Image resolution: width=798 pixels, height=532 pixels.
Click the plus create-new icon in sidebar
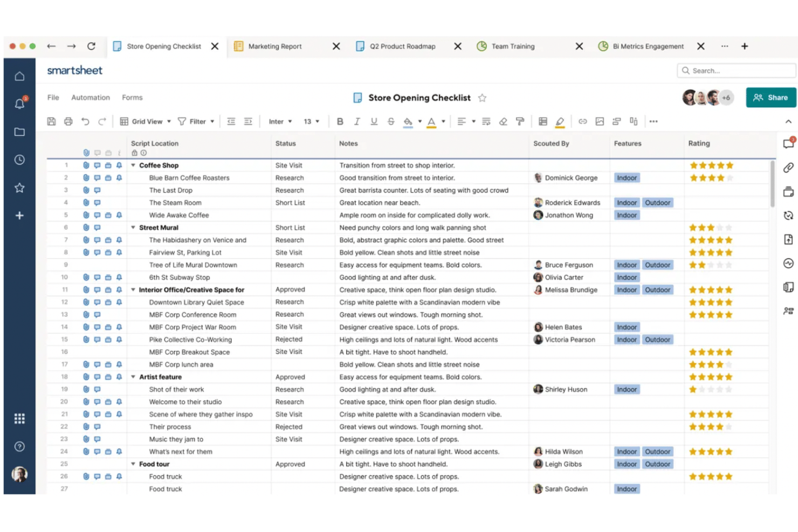point(19,216)
